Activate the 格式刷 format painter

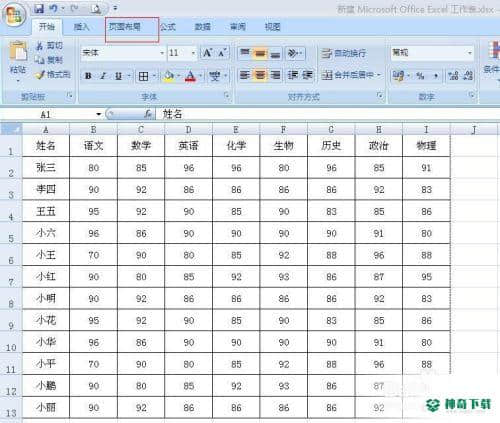[x=53, y=75]
